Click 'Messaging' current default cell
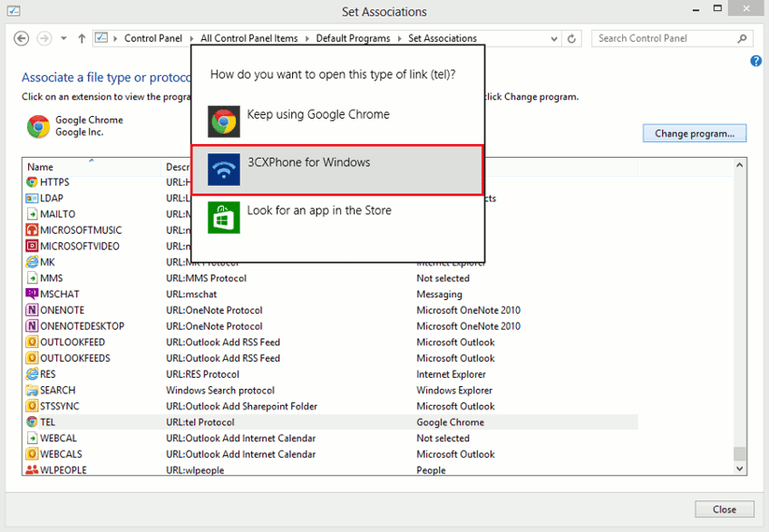The image size is (769, 532). point(439,295)
